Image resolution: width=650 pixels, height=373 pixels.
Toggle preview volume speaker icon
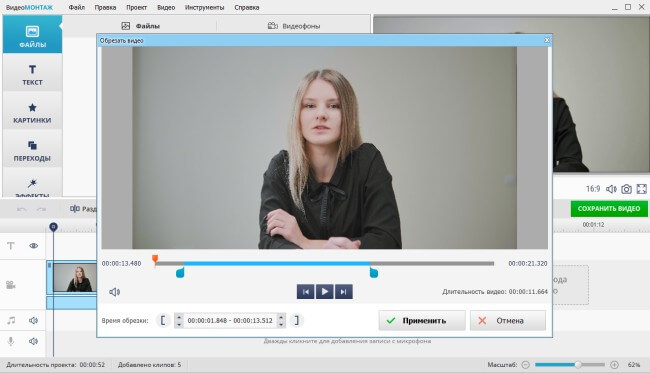click(611, 189)
